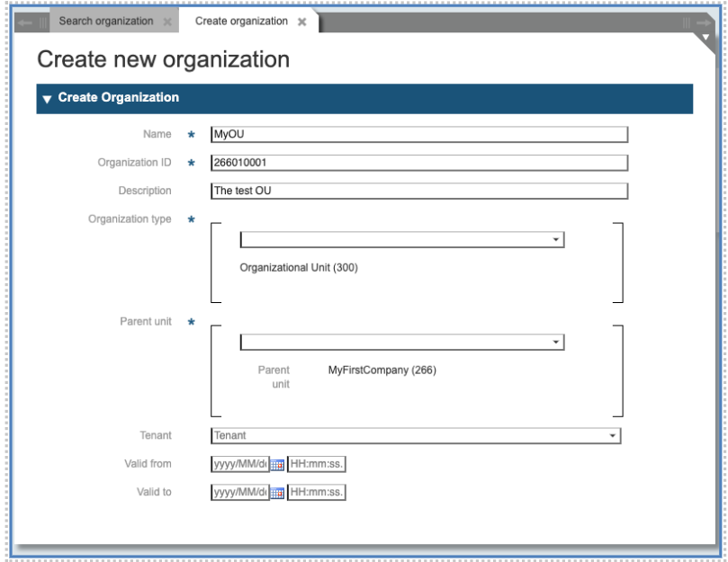The width and height of the screenshot is (728, 562).
Task: Select the Create organization tab
Action: pyautogui.click(x=241, y=22)
